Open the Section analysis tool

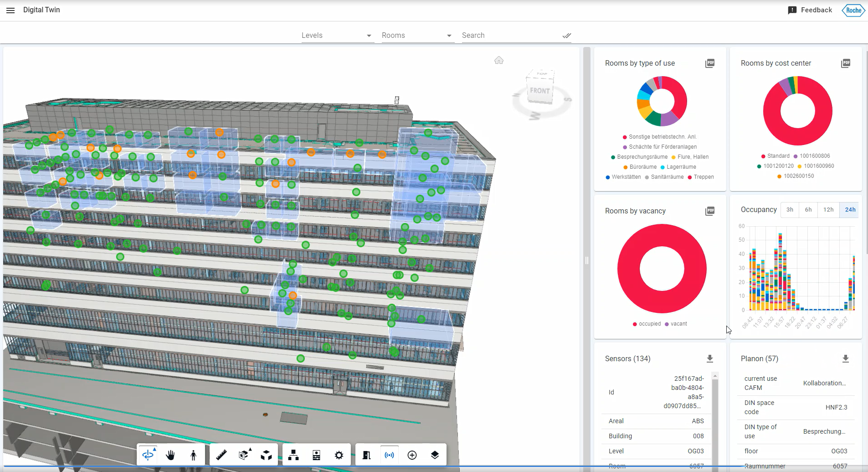244,455
